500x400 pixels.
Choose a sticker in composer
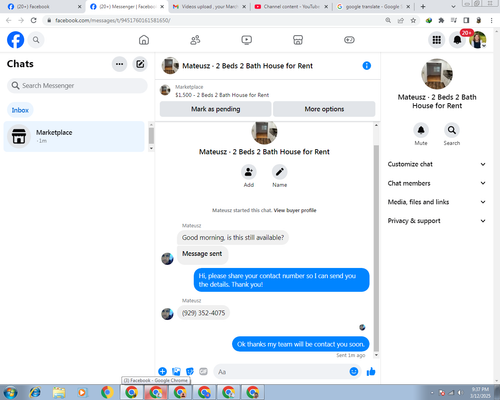tap(190, 371)
